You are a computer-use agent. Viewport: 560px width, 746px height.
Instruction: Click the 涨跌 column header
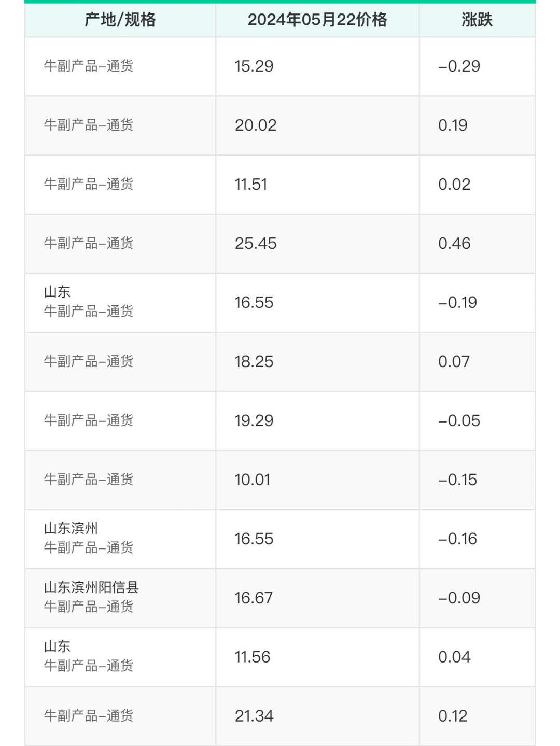[x=477, y=20]
